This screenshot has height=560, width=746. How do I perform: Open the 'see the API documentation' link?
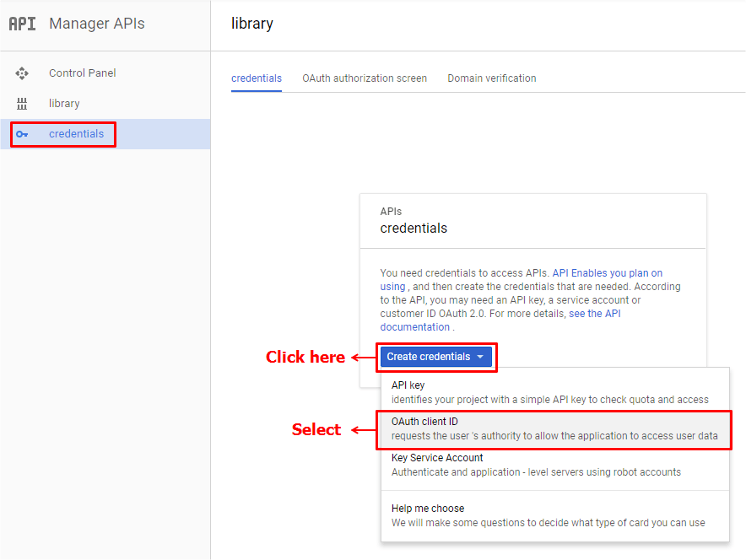(x=594, y=314)
